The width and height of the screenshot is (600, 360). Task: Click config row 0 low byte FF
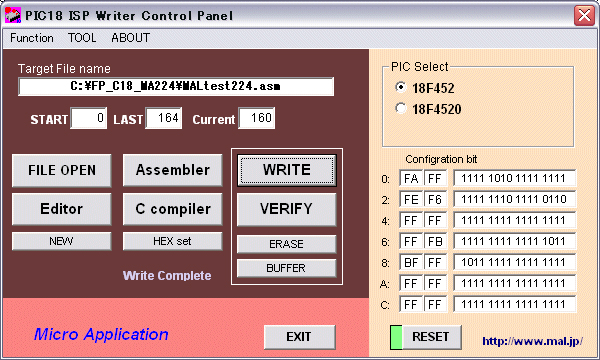point(435,179)
